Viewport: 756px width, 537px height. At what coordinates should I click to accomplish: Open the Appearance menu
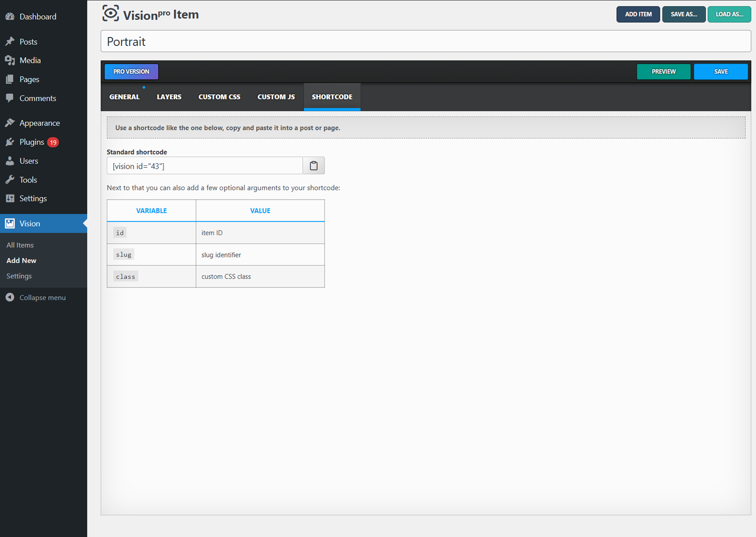[x=43, y=123]
